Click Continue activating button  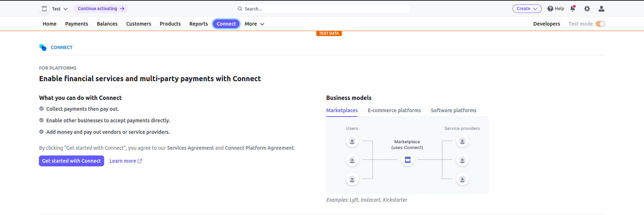101,9
